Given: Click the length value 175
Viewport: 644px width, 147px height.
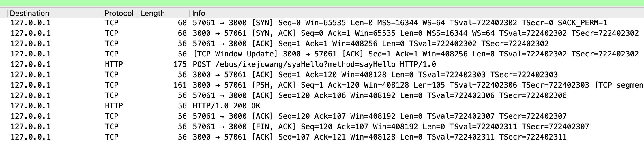Looking at the screenshot, I should pos(180,64).
